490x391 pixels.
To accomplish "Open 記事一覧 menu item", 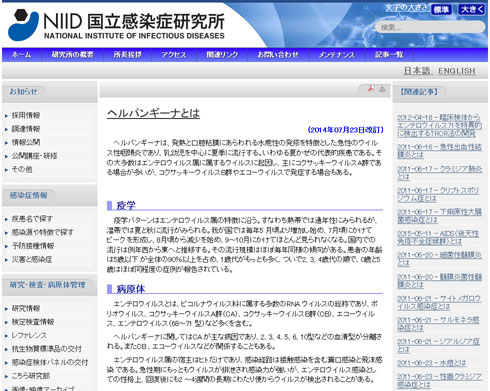I will tap(389, 55).
